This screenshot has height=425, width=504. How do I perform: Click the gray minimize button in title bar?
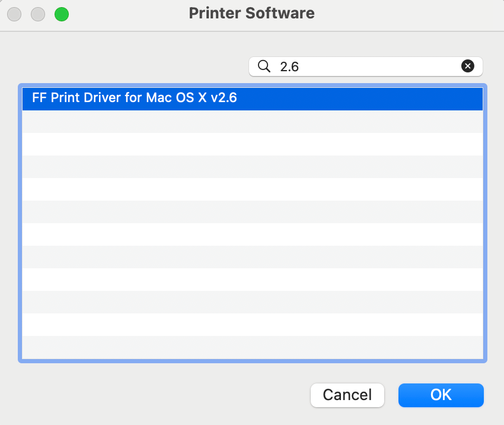38,14
